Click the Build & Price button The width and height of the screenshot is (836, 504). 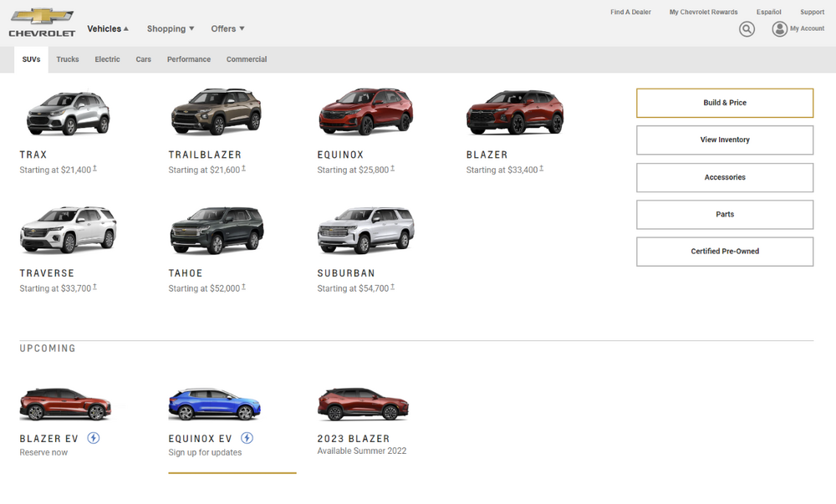point(724,103)
